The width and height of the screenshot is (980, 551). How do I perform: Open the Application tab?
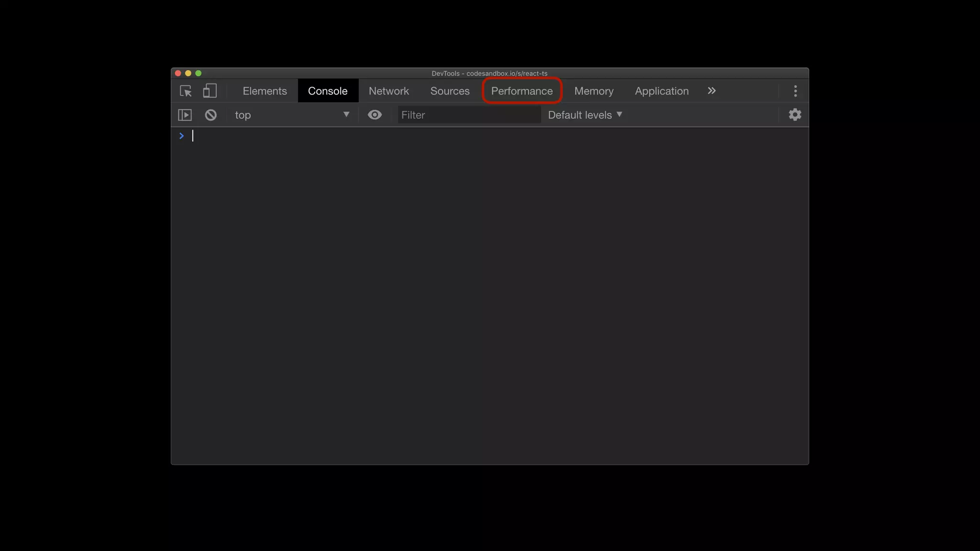click(x=661, y=91)
